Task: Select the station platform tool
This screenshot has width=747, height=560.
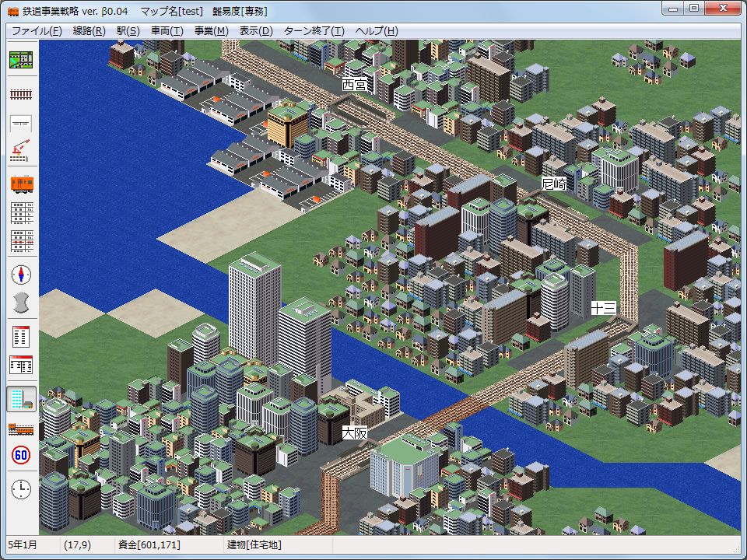Action: [21, 123]
